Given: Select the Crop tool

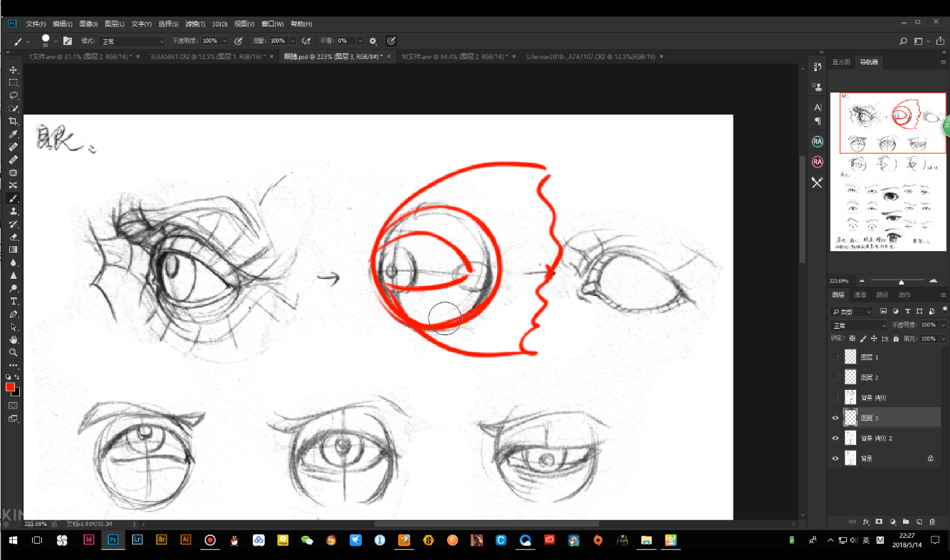Looking at the screenshot, I should [13, 121].
